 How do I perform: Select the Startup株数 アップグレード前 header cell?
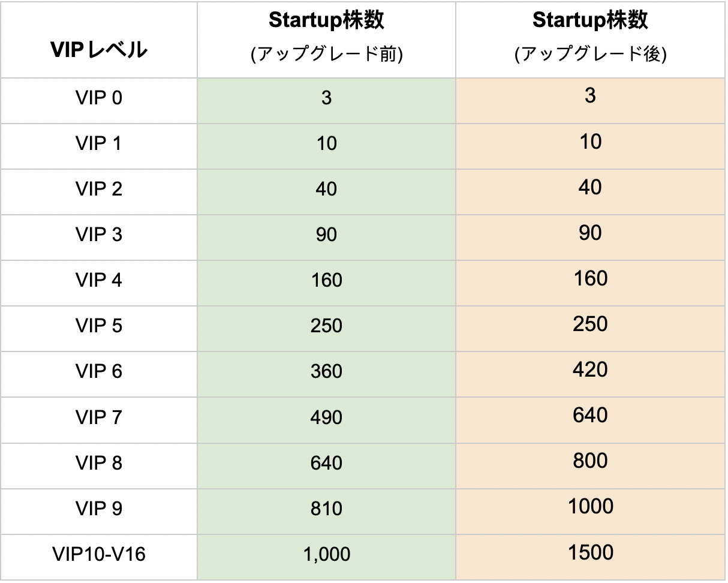(x=326, y=38)
